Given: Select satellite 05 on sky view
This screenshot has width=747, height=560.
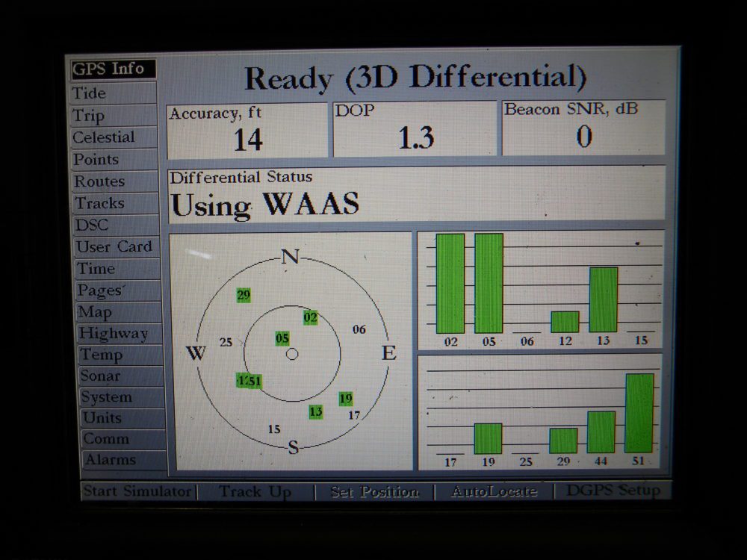Looking at the screenshot, I should point(282,338).
